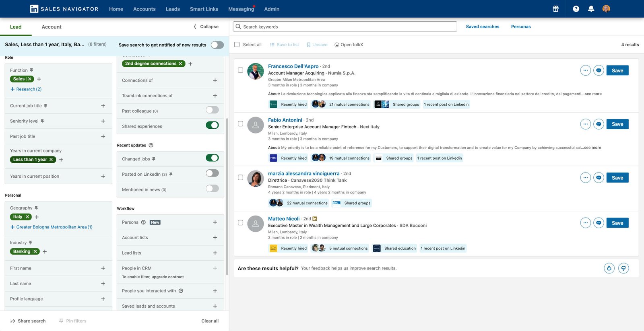The height and width of the screenshot is (331, 644).
Task: Collapse the filters panel
Action: 206,27
